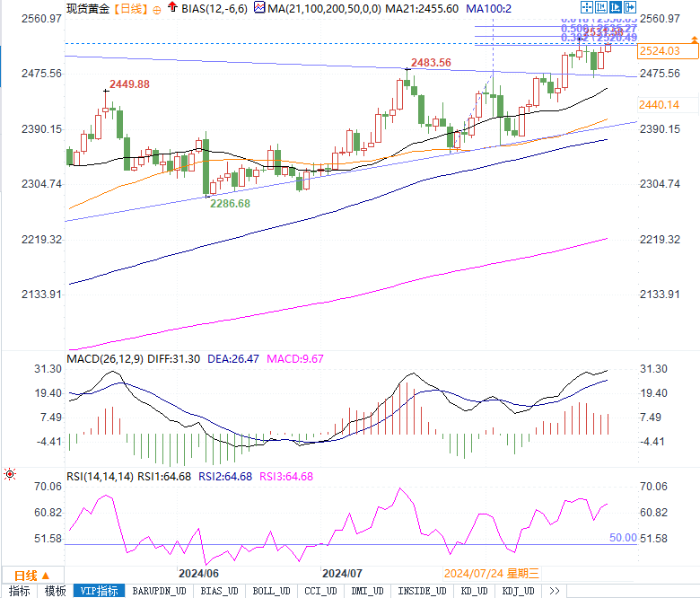The image size is (700, 598).
Task: Select the DMI_UD indicator tab
Action: 367,591
